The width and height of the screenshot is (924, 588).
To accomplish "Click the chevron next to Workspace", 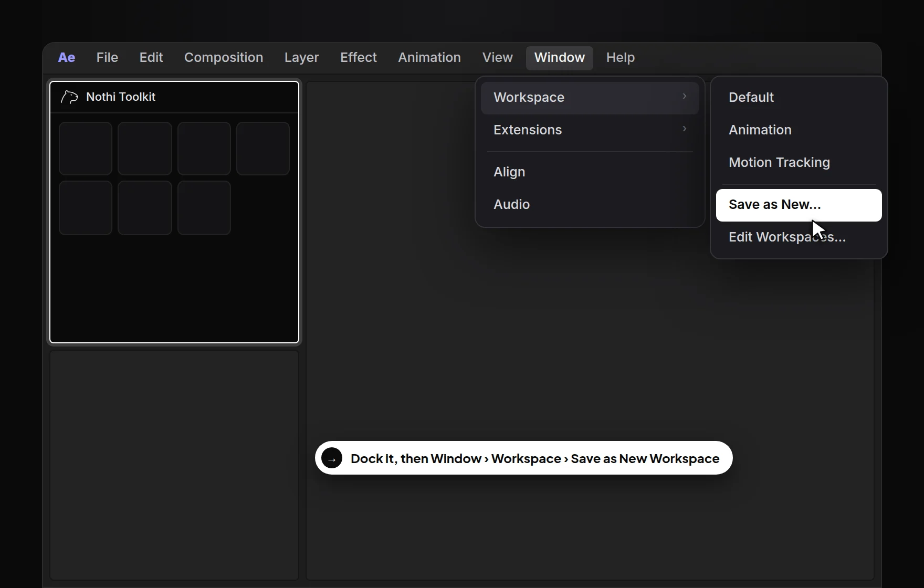I will click(x=685, y=96).
